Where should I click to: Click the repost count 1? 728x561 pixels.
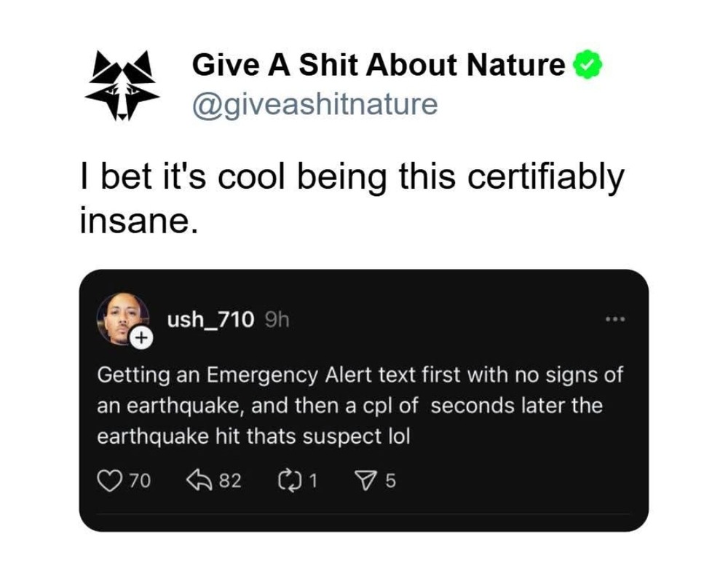(x=313, y=481)
